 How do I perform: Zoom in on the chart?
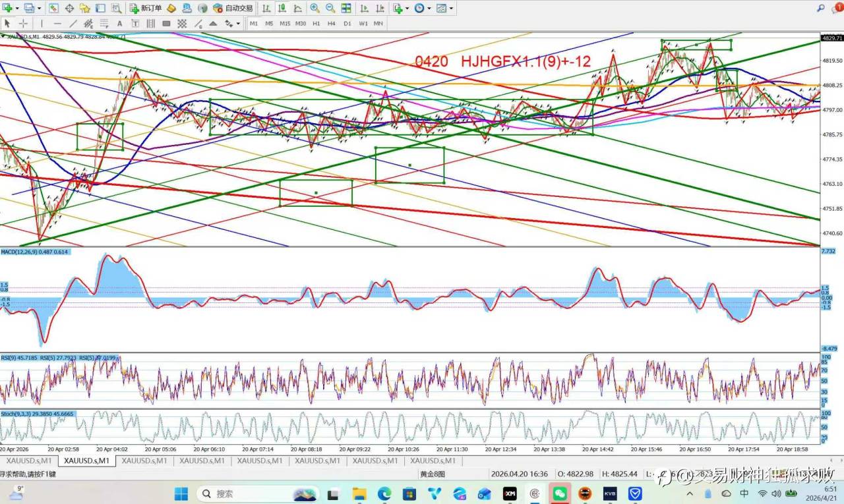tap(315, 9)
